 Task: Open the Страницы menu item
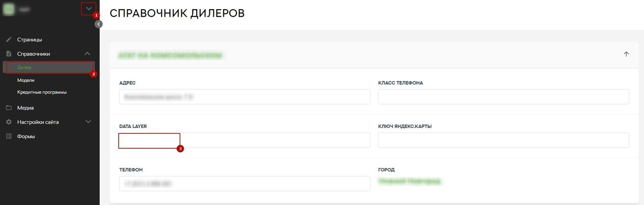(30, 39)
